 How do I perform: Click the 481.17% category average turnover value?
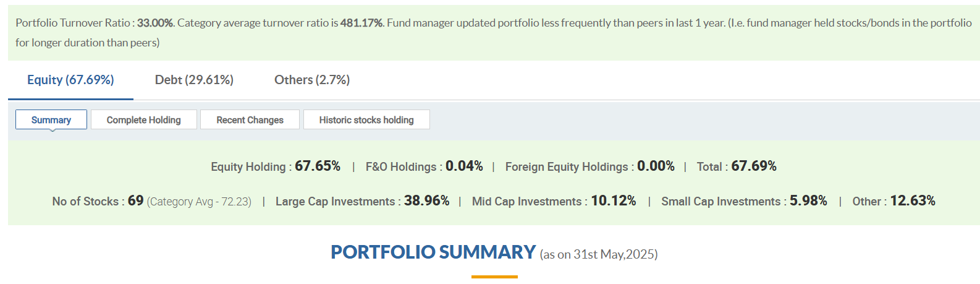(361, 23)
